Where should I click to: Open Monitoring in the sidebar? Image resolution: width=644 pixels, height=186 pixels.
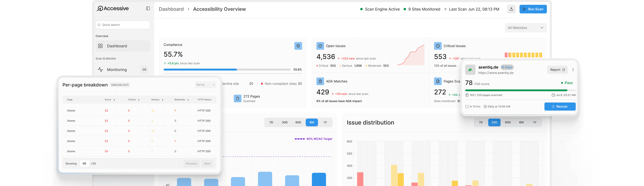pos(123,70)
